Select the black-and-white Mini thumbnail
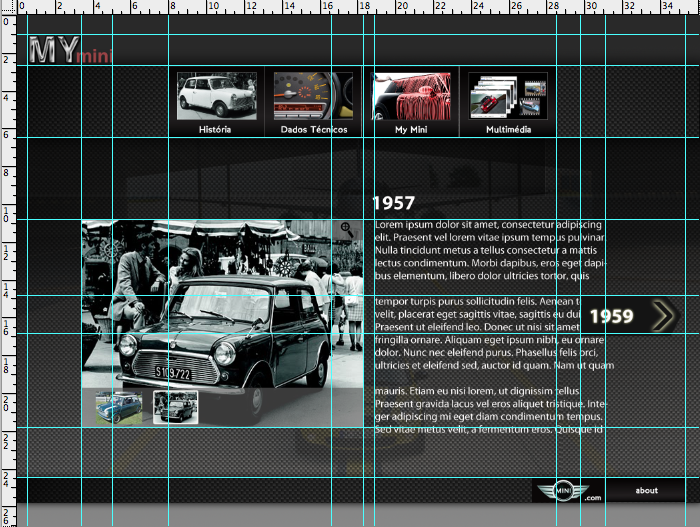The image size is (700, 527). pyautogui.click(x=175, y=407)
